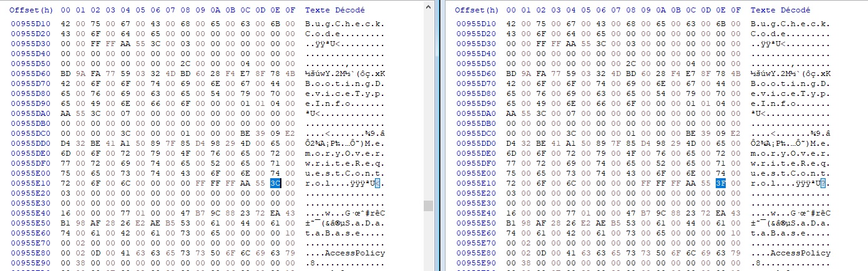Image resolution: width=868 pixels, height=271 pixels.
Task: Select byte 0D at offset 00955E80 left pane
Action: tap(95, 253)
